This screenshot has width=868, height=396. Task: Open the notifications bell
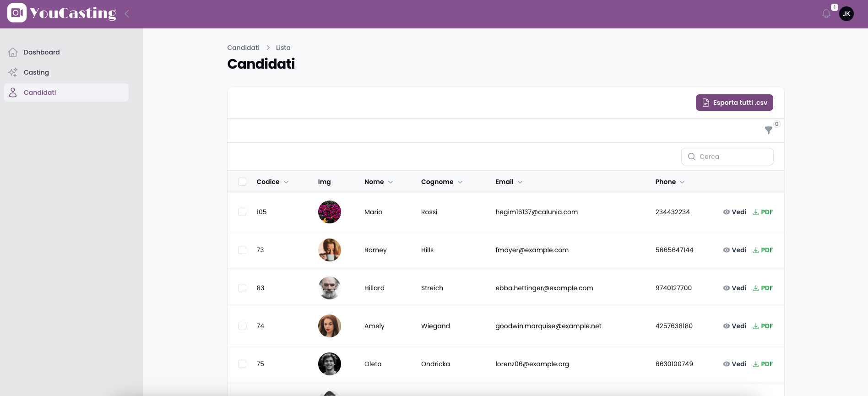826,14
